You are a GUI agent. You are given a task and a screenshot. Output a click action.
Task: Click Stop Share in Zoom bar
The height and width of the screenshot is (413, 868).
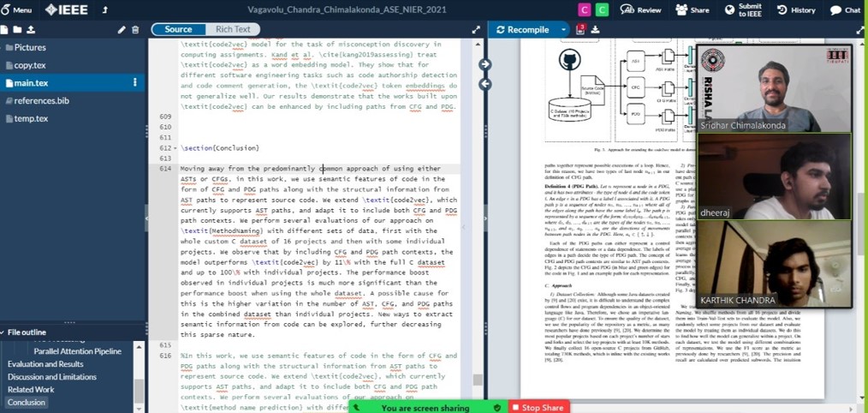(x=540, y=408)
